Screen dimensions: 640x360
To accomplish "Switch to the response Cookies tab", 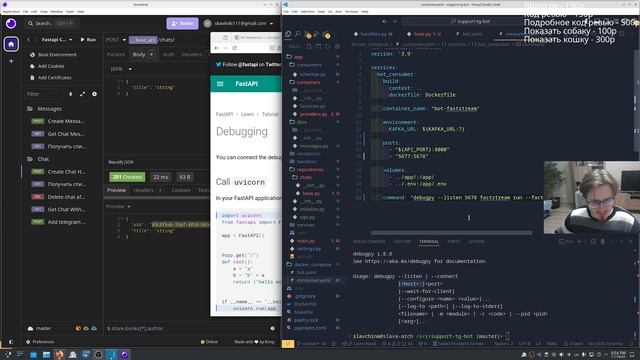I will 181,190.
